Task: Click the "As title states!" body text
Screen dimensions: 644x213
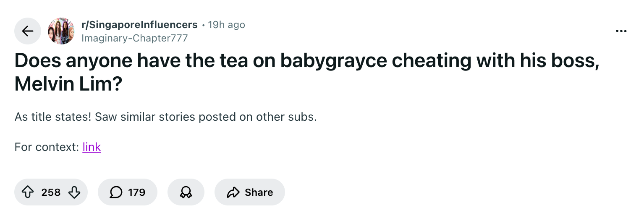Action: [53, 117]
